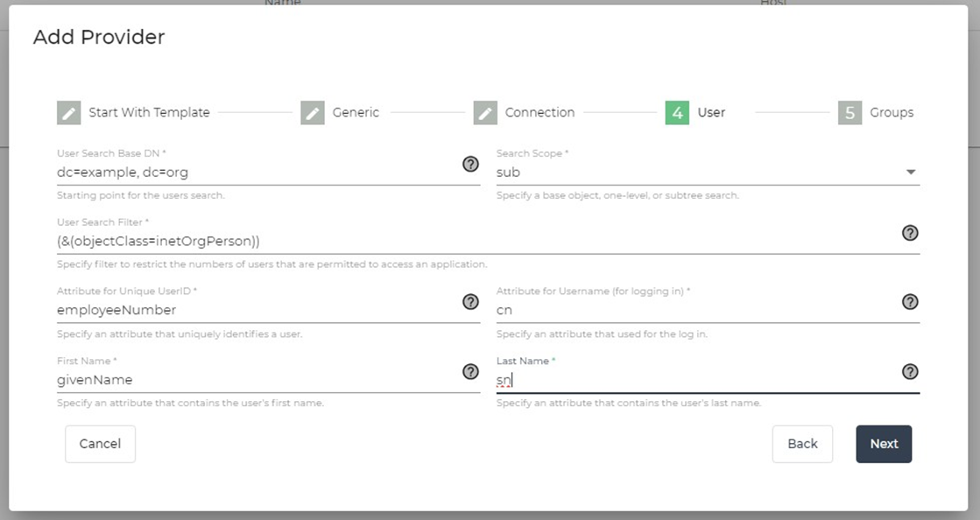This screenshot has height=520, width=980.
Task: Click the help icon for Attribute for Username
Action: [x=910, y=302]
